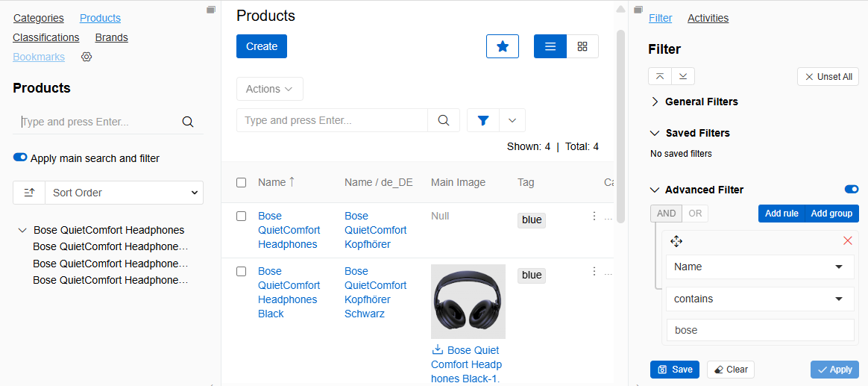Viewport: 868px width, 386px height.
Task: Click the move handle on filter rule
Action: 676,241
